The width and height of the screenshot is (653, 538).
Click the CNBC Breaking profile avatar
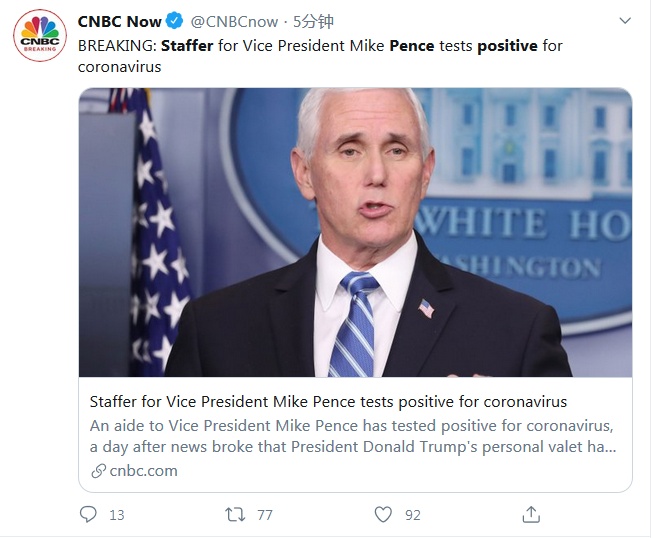pyautogui.click(x=39, y=38)
